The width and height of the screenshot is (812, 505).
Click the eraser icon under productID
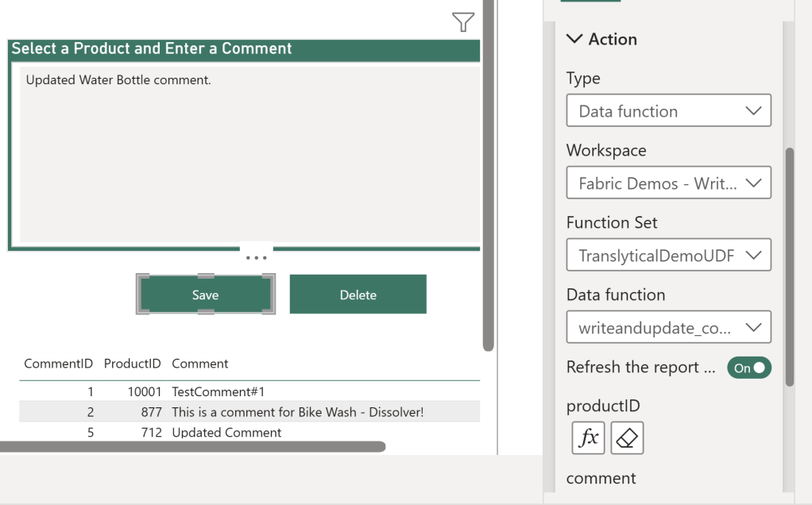(627, 438)
